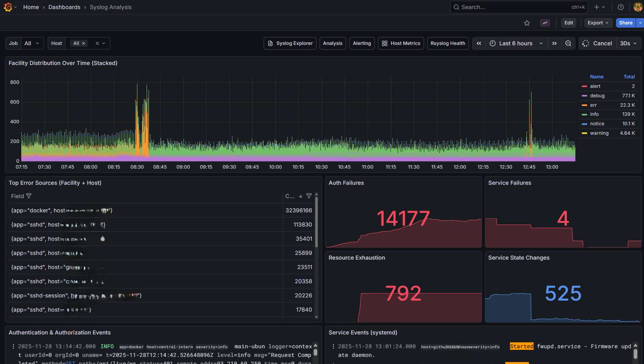The width and height of the screenshot is (644, 364).
Task: Toggle the err series in facility legend
Action: click(593, 105)
